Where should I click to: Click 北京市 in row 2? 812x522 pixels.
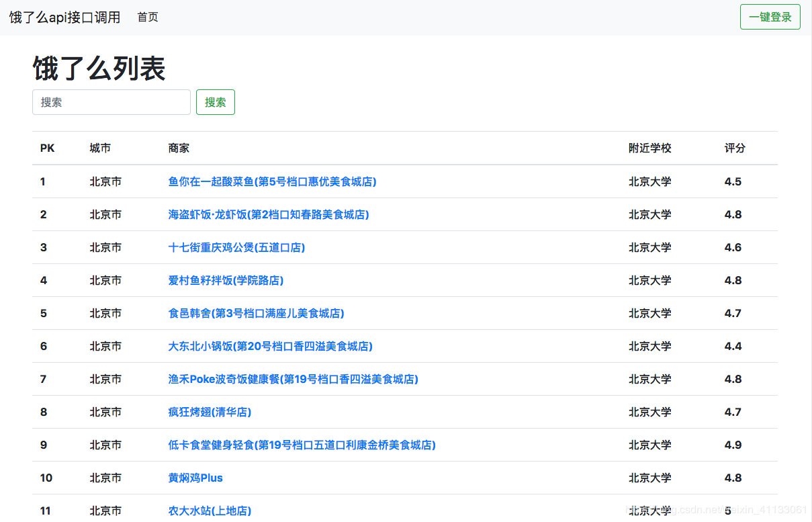105,214
